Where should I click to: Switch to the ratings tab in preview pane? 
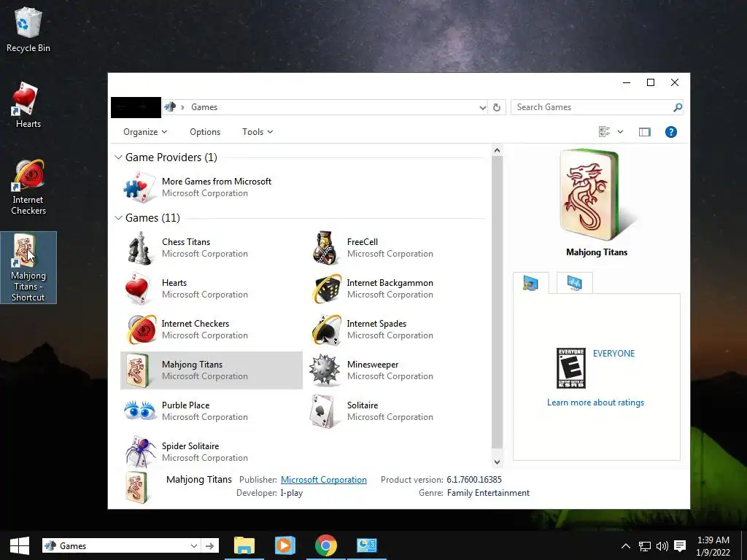pos(531,283)
